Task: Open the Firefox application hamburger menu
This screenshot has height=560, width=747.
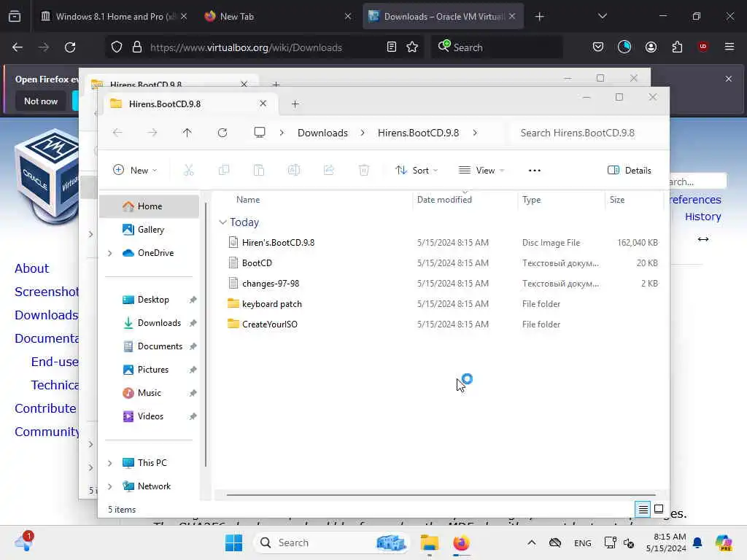Action: tap(729, 47)
